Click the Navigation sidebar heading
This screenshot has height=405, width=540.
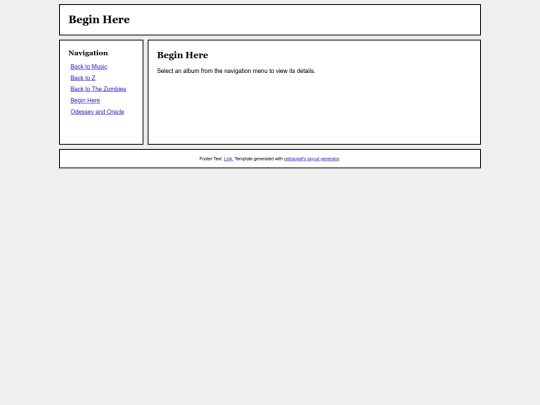click(88, 53)
